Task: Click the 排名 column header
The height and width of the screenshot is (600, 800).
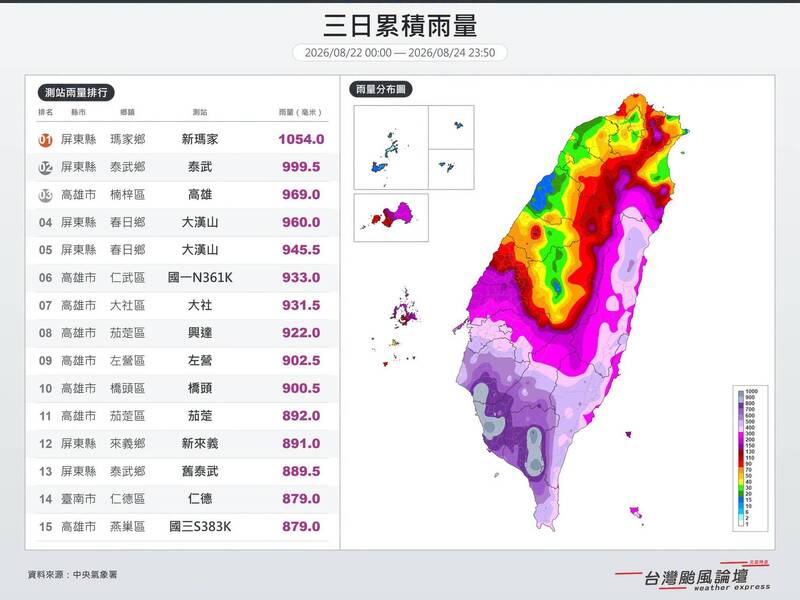Action: click(45, 112)
